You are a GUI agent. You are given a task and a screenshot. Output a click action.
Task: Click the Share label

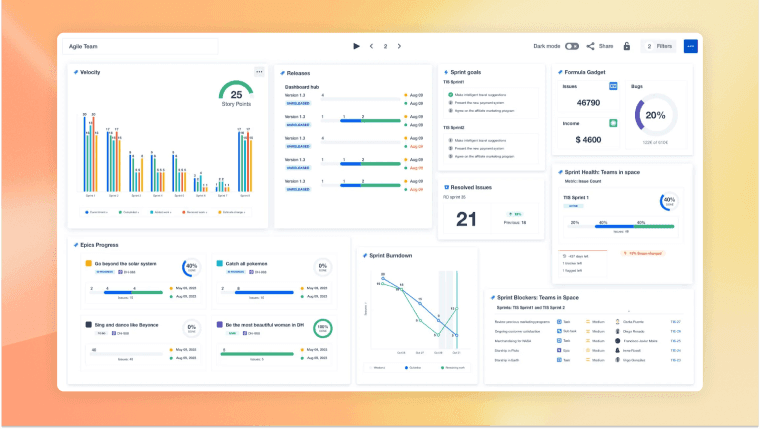point(606,46)
